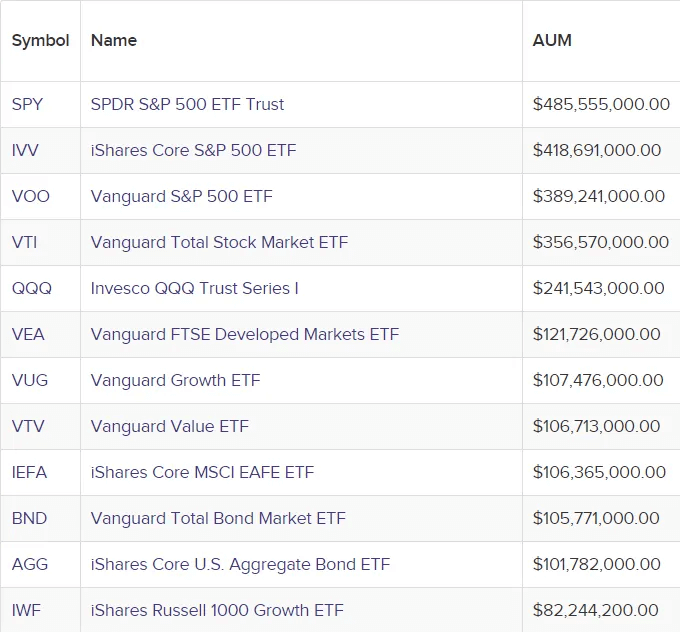Click the AGG ticker symbol
Screen dimensions: 680x632
tap(30, 564)
